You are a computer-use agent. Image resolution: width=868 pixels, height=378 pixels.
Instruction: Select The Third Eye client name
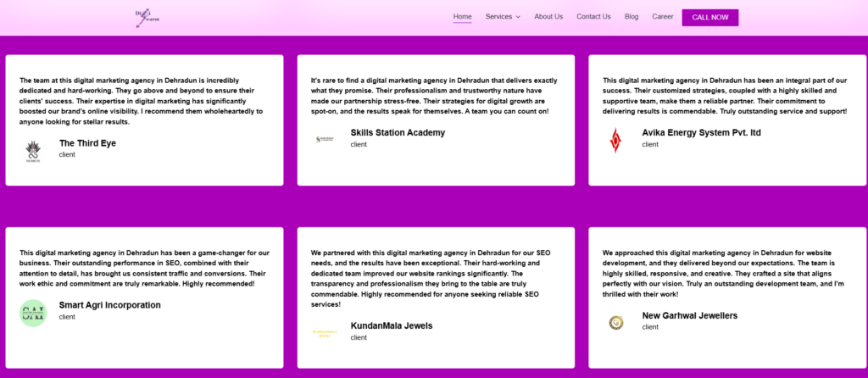click(x=87, y=143)
